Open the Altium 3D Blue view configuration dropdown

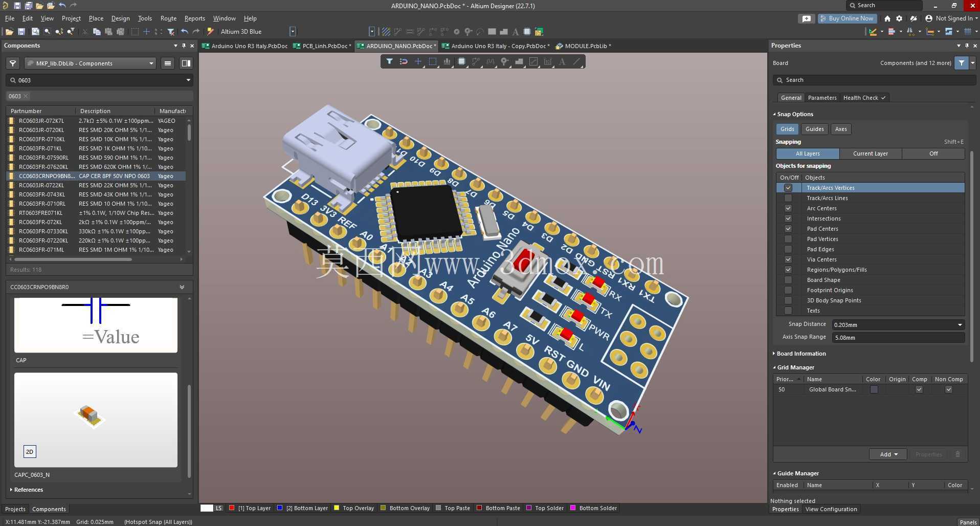pyautogui.click(x=293, y=32)
